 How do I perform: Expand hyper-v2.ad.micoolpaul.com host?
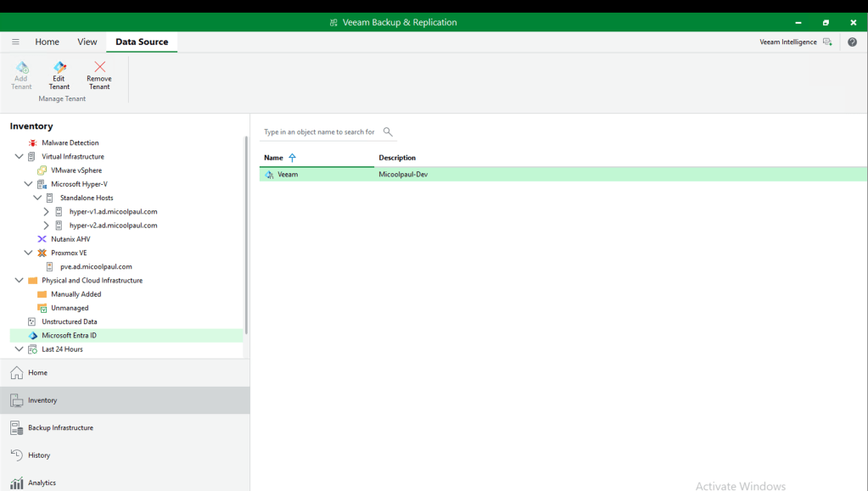47,226
